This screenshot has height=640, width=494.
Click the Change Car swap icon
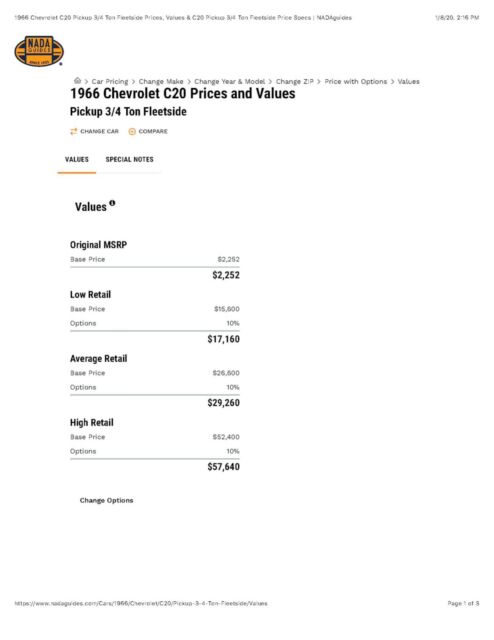[x=73, y=131]
